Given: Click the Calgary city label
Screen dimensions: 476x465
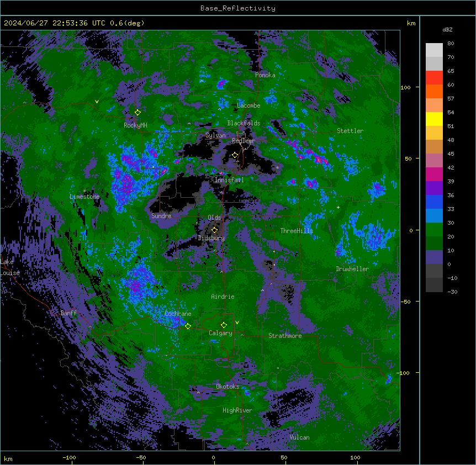Looking at the screenshot, I should [220, 333].
